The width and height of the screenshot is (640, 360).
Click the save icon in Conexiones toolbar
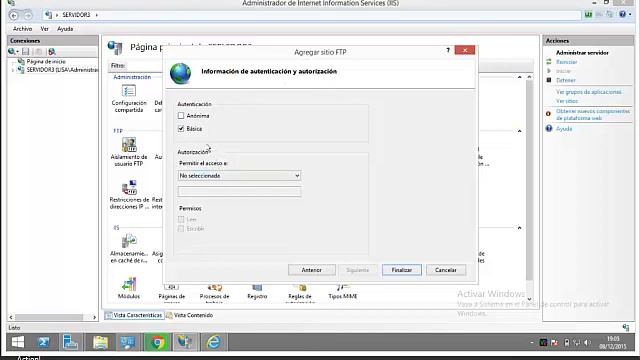point(26,51)
